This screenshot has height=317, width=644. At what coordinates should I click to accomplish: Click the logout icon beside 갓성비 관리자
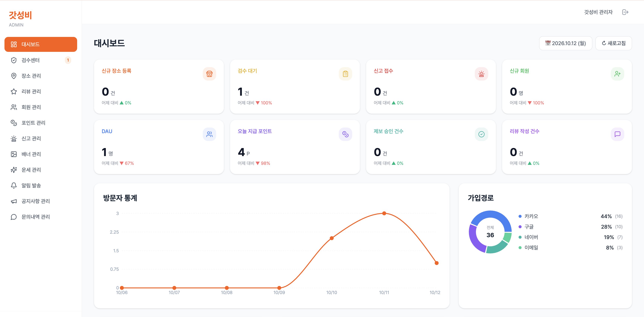click(625, 12)
